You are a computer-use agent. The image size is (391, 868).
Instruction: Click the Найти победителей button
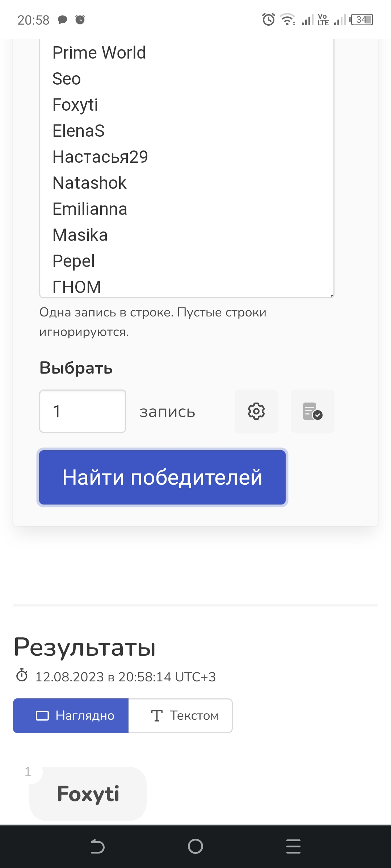(x=163, y=477)
